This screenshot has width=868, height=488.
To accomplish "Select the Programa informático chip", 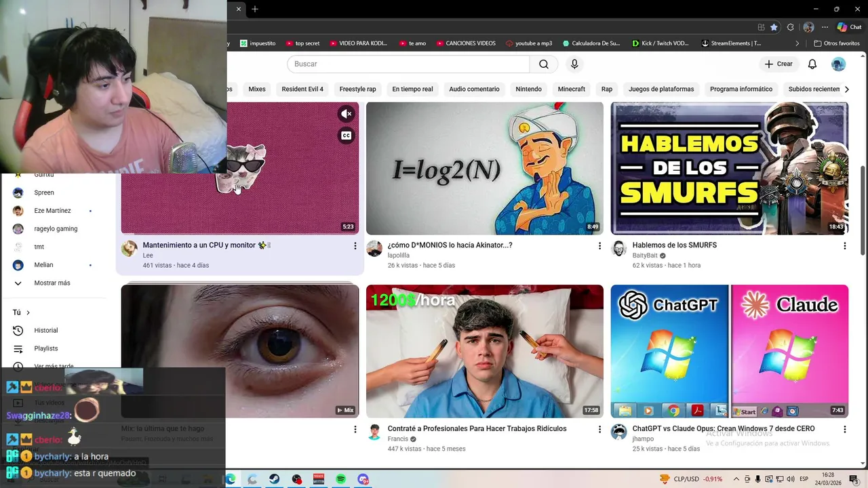I will (x=741, y=89).
